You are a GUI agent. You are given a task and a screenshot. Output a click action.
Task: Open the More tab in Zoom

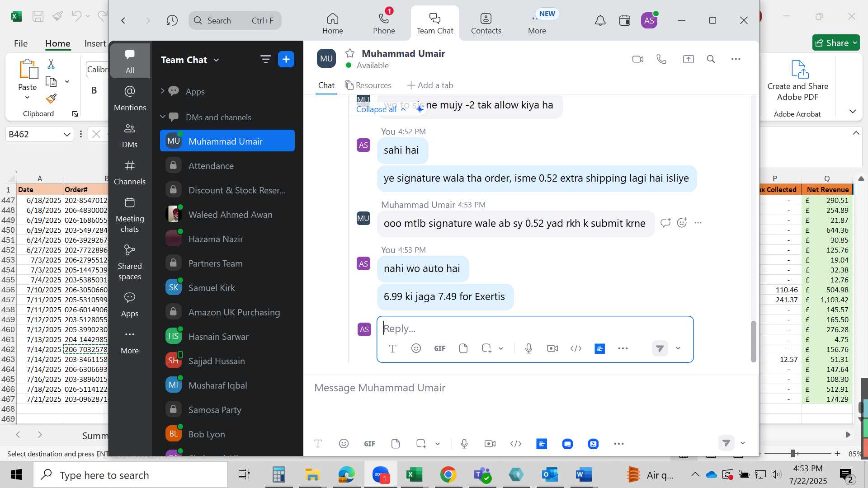coord(537,23)
